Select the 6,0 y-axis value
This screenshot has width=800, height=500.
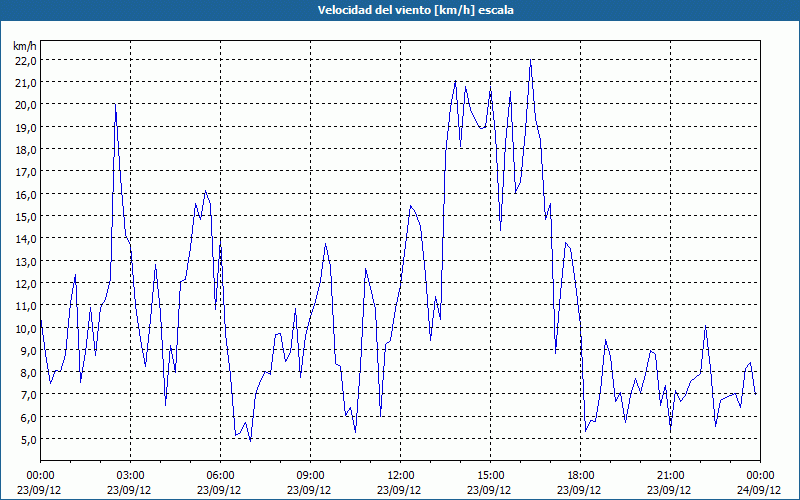28,417
